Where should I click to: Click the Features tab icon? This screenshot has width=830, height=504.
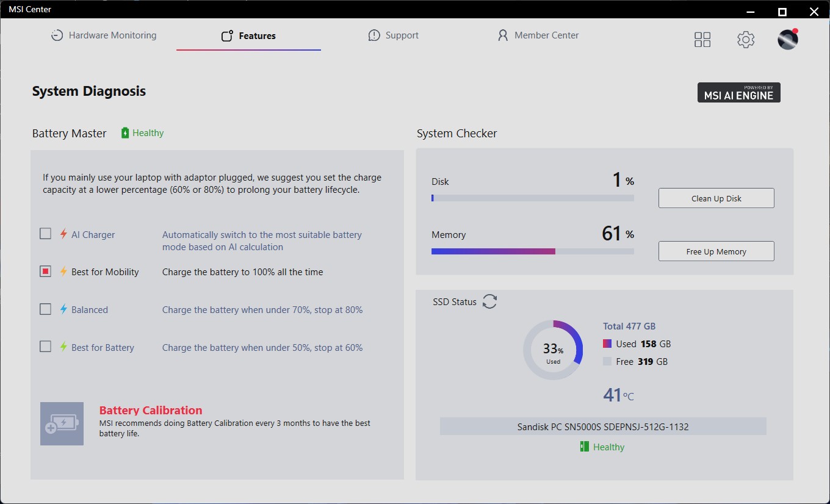227,35
